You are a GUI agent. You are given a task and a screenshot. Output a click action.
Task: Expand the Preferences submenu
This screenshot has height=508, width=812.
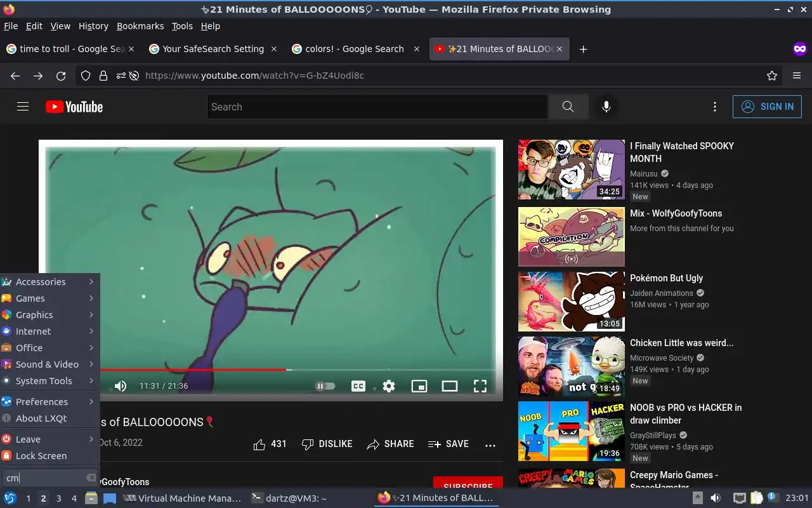click(x=49, y=402)
